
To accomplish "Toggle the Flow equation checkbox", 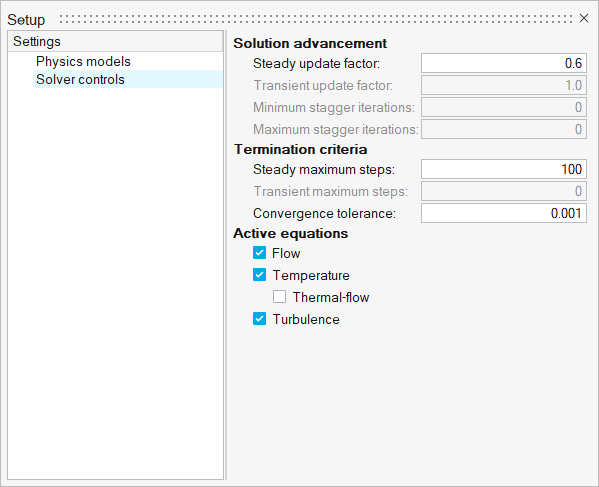I will (259, 252).
